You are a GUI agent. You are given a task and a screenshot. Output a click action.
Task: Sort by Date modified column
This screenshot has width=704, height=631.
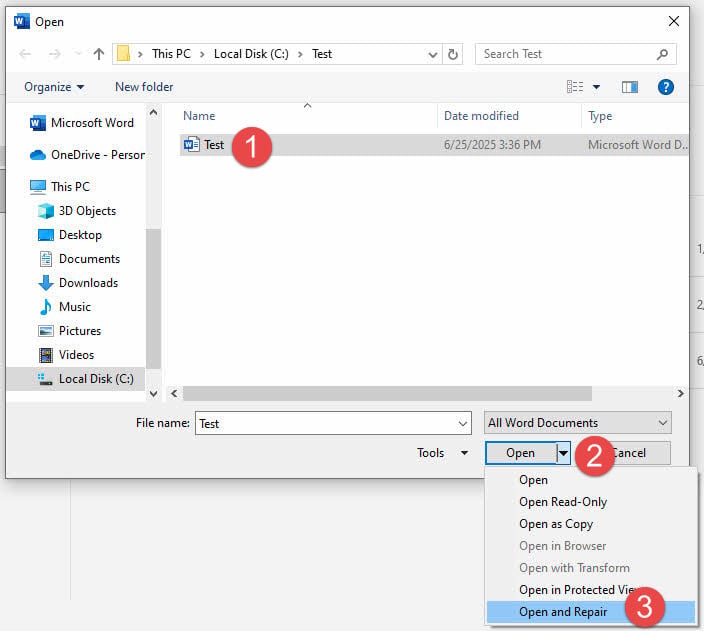pos(481,116)
